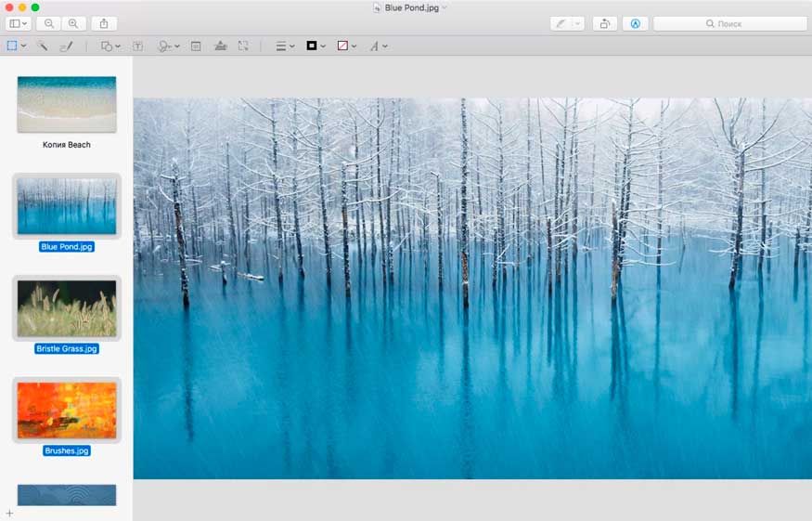Rotate the image with rotate button
This screenshot has height=521, width=812.
pos(605,23)
